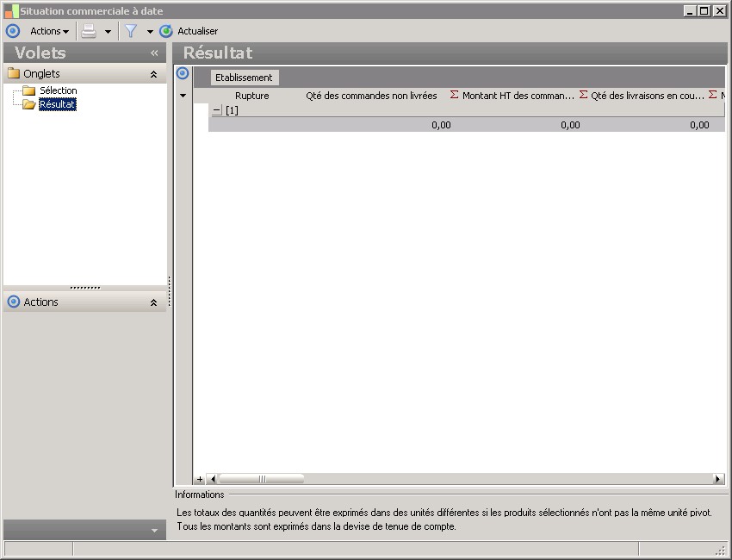Open the filter options dropdown arrow
Viewport: 732px width, 560px height.
pyautogui.click(x=150, y=32)
